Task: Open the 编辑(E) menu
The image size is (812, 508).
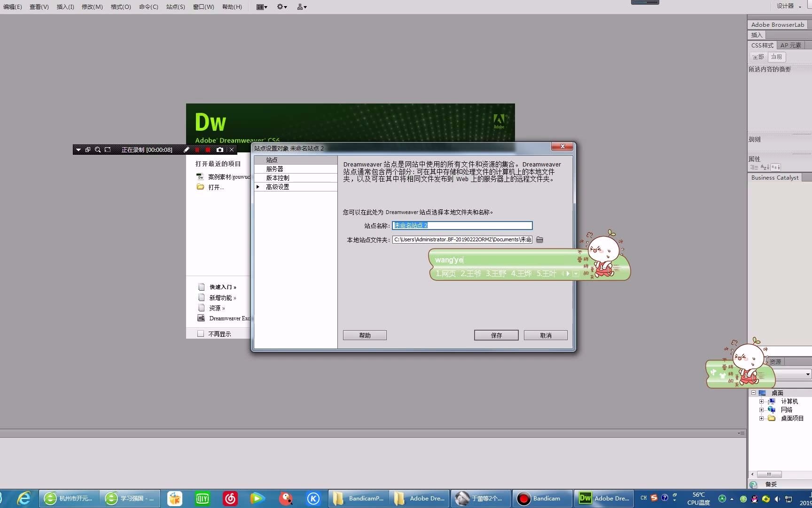Action: pos(12,7)
